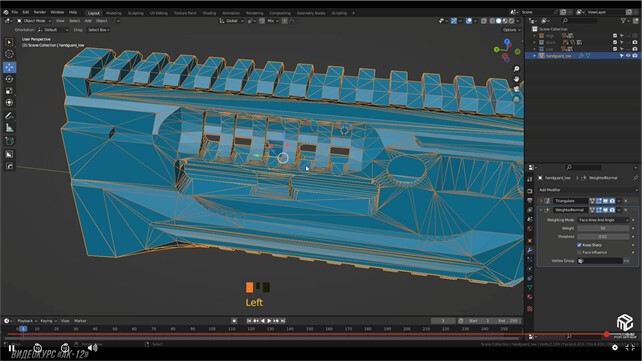Open Triangulate modifier extras chevron dropdown
Screen dimensions: 642x361
(x=619, y=201)
